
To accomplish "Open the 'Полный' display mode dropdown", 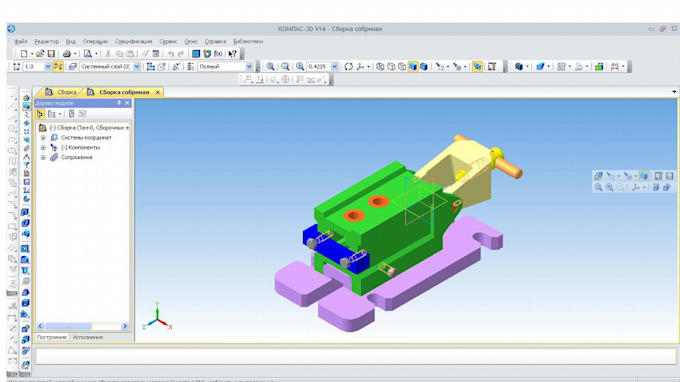I will (x=249, y=66).
